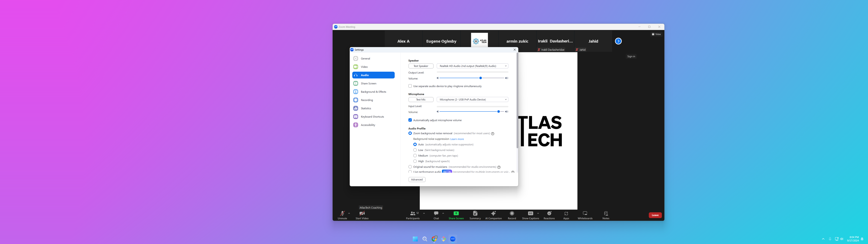Click the Learn more link
Viewport: 868px width, 244px height.
[x=457, y=139]
